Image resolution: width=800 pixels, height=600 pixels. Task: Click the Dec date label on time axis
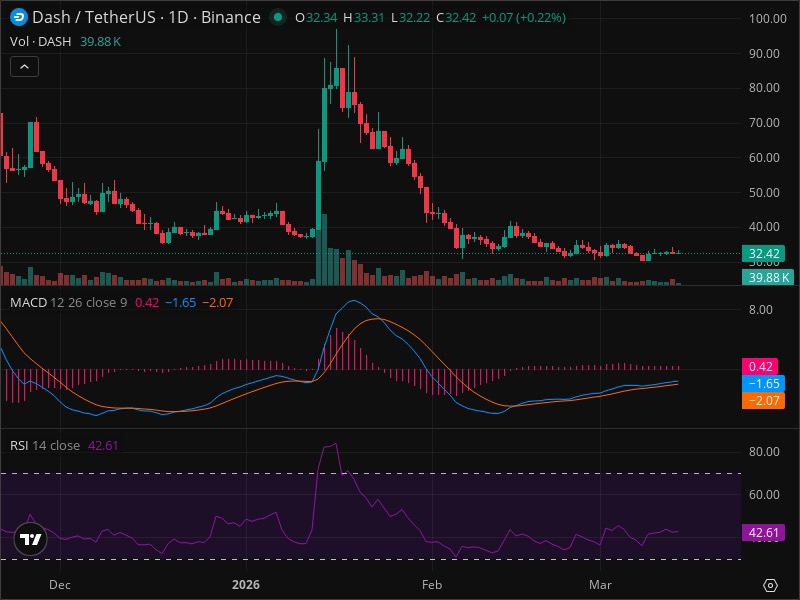pos(60,585)
